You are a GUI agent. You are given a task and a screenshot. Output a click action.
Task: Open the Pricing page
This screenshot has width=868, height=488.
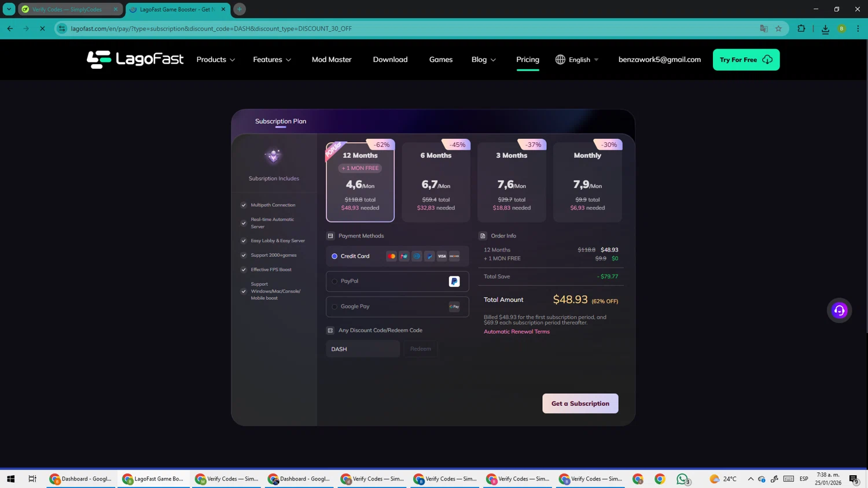528,60
